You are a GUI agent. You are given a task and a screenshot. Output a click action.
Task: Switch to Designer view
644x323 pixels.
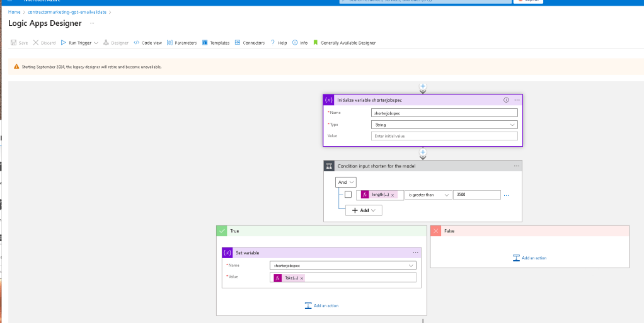click(x=116, y=43)
